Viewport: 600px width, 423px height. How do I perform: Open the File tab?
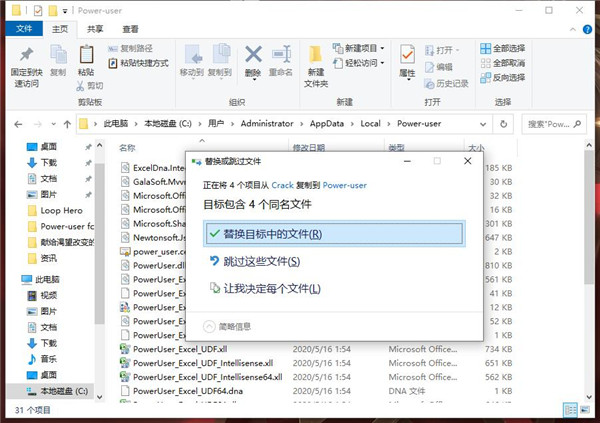point(24,29)
